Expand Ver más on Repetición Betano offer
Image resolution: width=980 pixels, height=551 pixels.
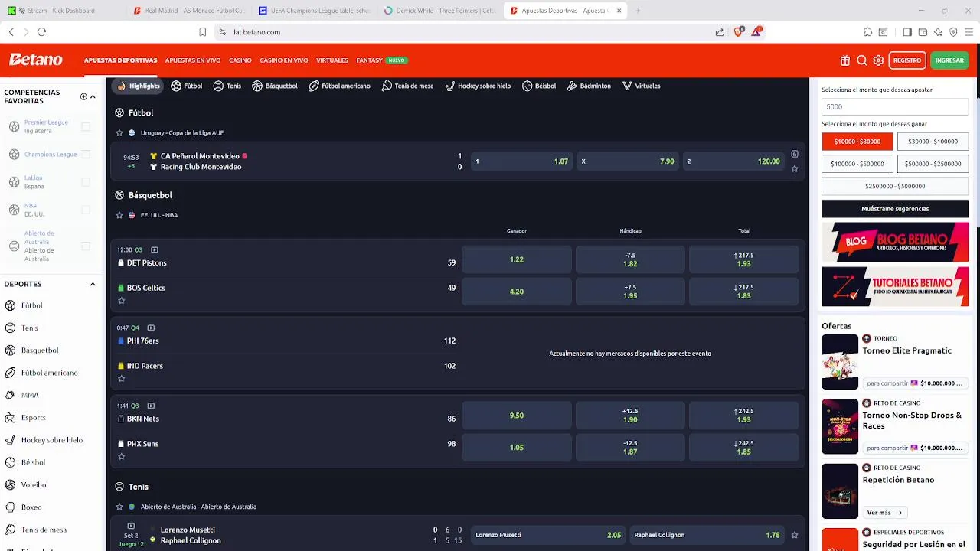tap(884, 513)
